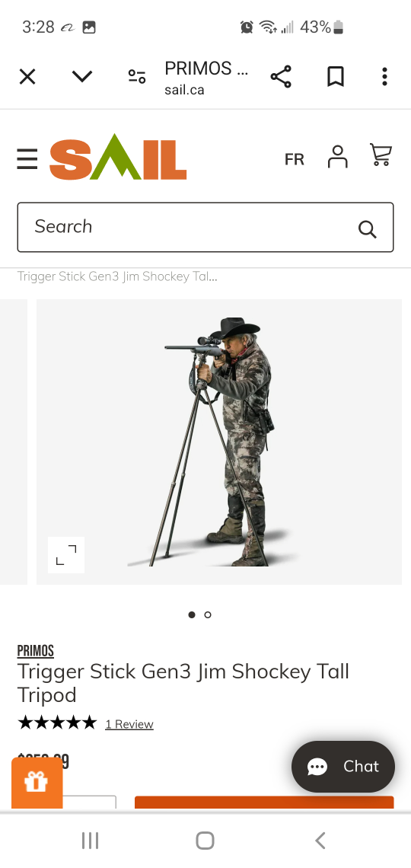411x868 pixels.
Task: Select the first image carousel dot
Action: (192, 614)
